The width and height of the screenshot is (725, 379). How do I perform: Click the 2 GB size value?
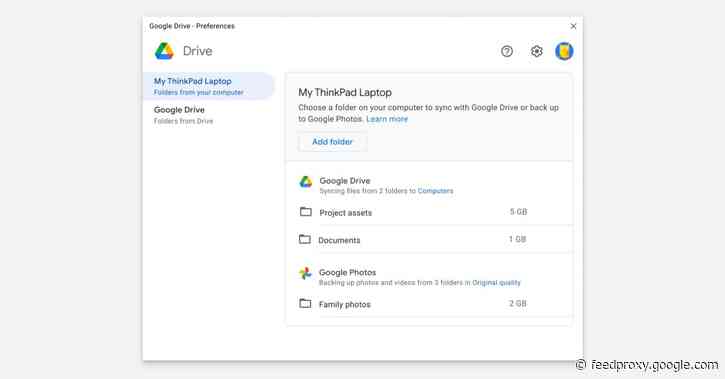(517, 303)
